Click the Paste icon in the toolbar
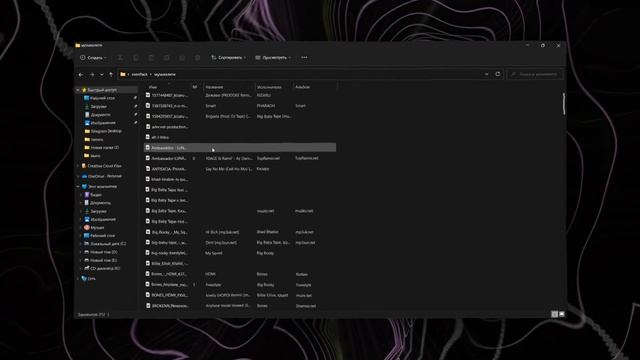 tap(151, 58)
